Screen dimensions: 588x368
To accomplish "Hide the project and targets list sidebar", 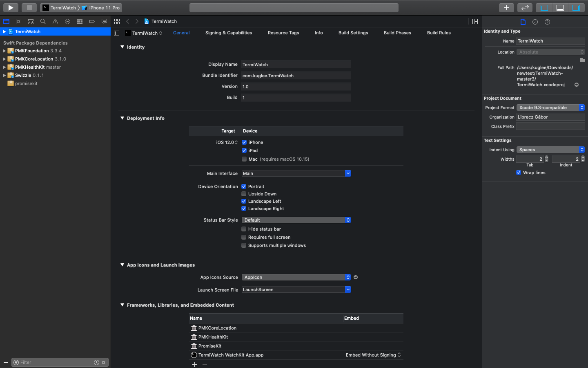I will [117, 33].
